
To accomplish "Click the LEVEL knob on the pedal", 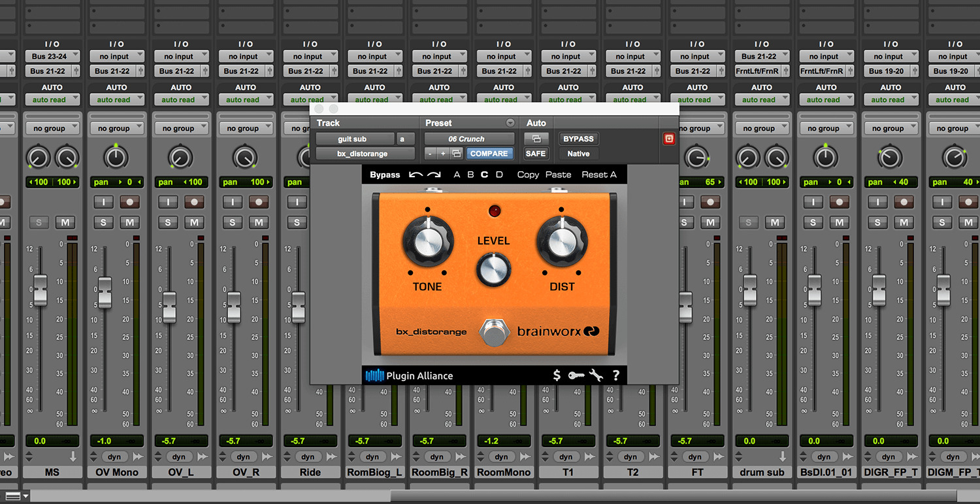I will (493, 270).
